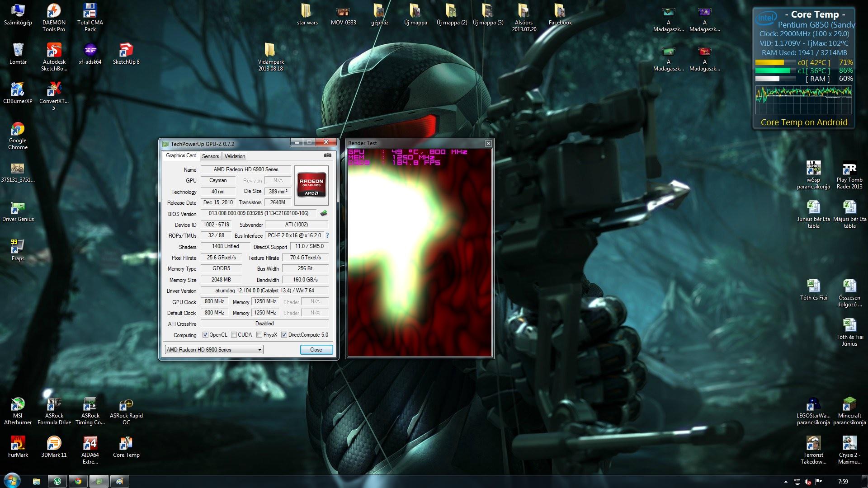Image resolution: width=868 pixels, height=488 pixels.
Task: Switch to the Sensors tab
Action: tap(210, 156)
